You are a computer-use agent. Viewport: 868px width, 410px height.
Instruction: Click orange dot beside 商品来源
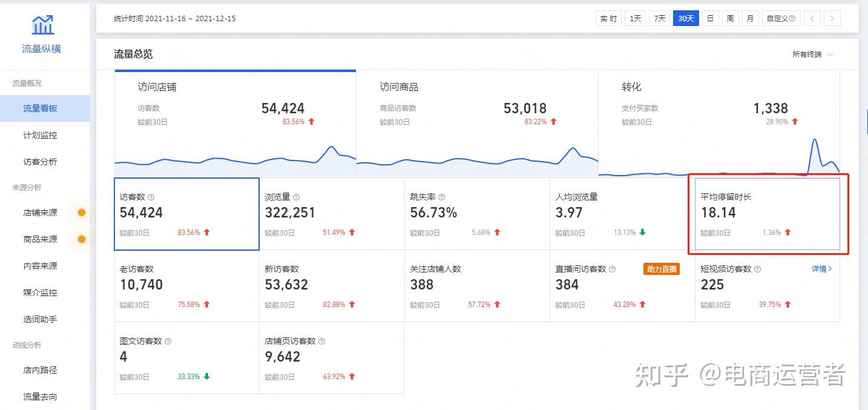pyautogui.click(x=82, y=239)
